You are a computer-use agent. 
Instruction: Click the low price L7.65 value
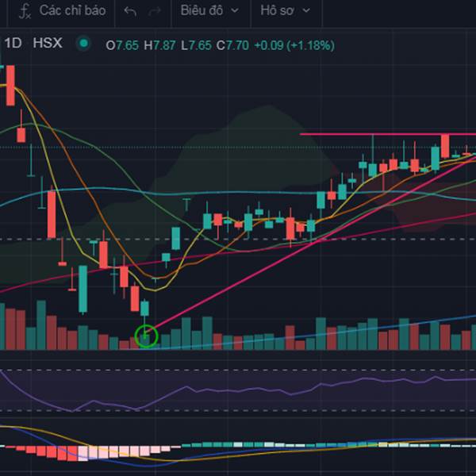196,45
